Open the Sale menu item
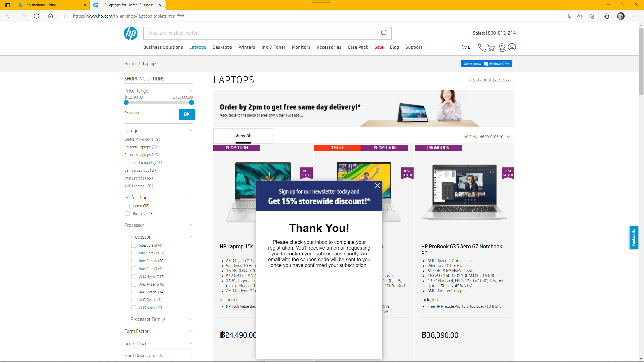This screenshot has width=644, height=362. coord(379,47)
